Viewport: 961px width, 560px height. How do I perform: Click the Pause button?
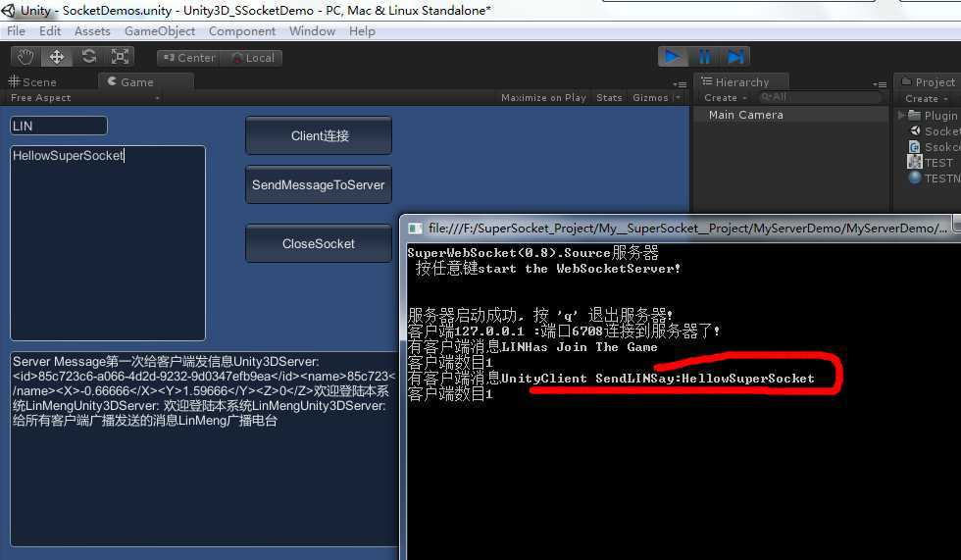click(704, 57)
